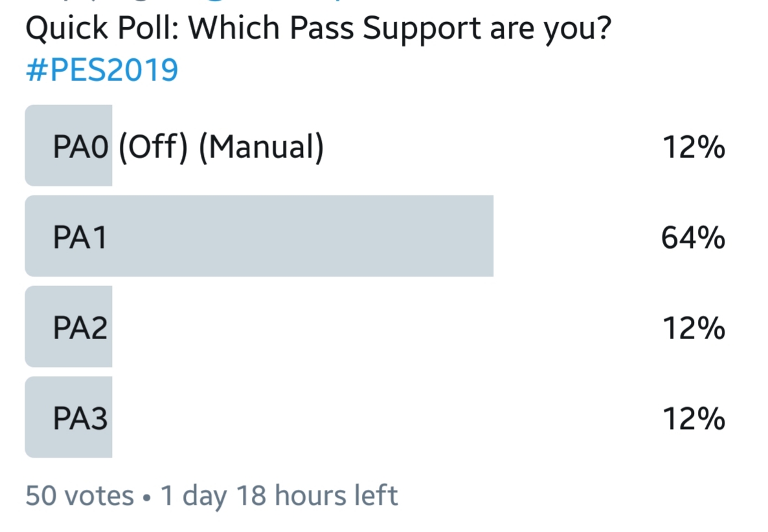The width and height of the screenshot is (768, 532).
Task: Open the #PES2019 hashtag link
Action: (x=102, y=71)
